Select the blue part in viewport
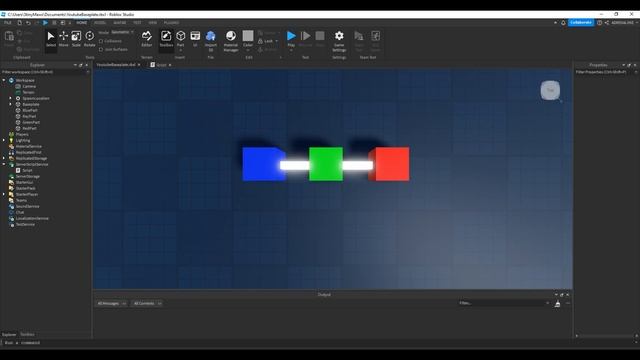640x360 pixels. 262,164
